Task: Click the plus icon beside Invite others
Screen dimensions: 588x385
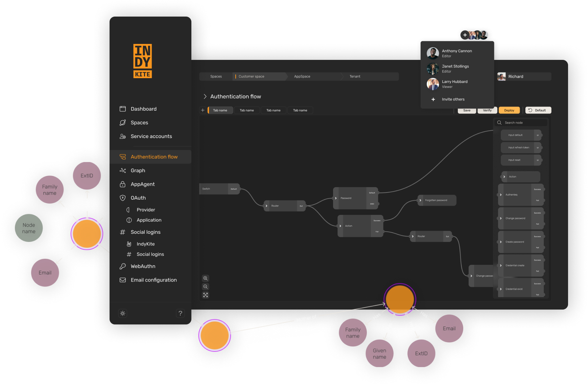Action: pyautogui.click(x=433, y=99)
